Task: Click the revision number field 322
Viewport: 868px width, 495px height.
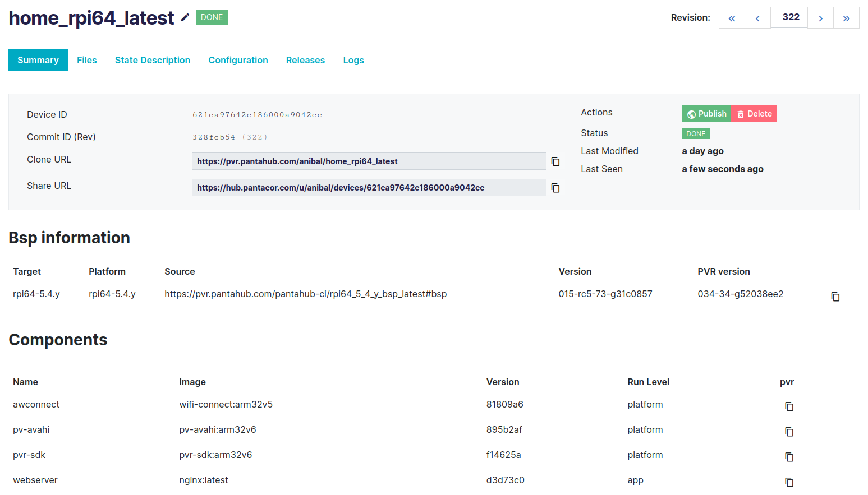Action: (789, 17)
